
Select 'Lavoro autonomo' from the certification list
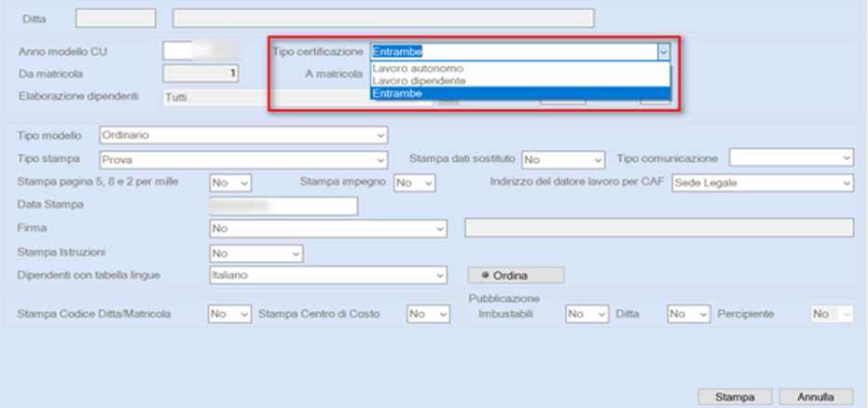click(520, 69)
